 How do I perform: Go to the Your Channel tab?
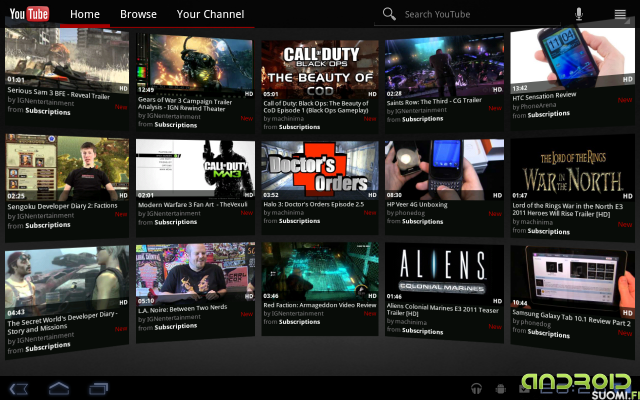[x=210, y=14]
